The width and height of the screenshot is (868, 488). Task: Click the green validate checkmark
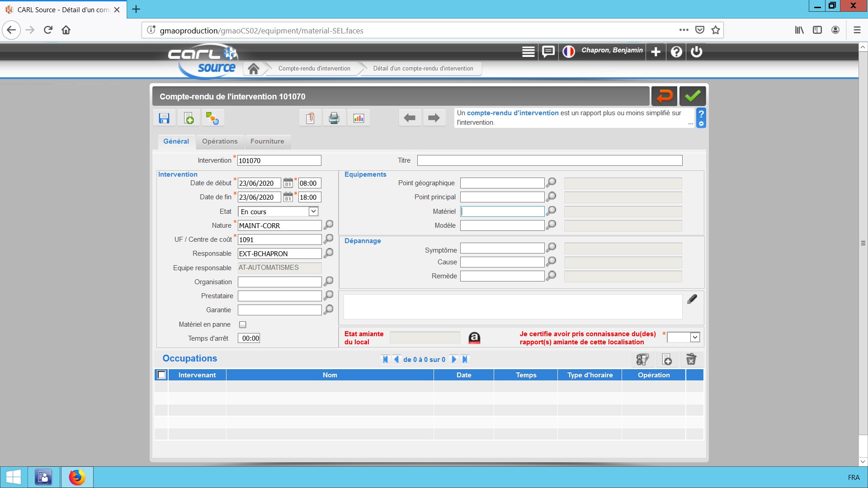[x=692, y=96]
